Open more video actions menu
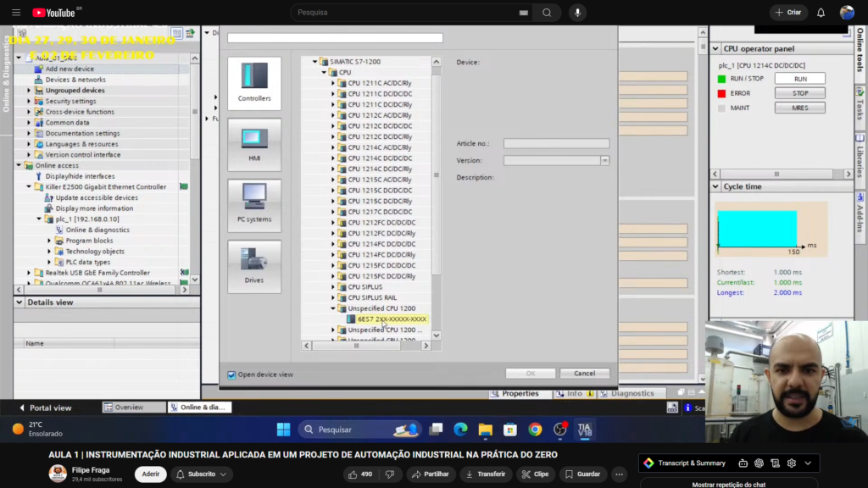The width and height of the screenshot is (868, 488). pyautogui.click(x=620, y=474)
